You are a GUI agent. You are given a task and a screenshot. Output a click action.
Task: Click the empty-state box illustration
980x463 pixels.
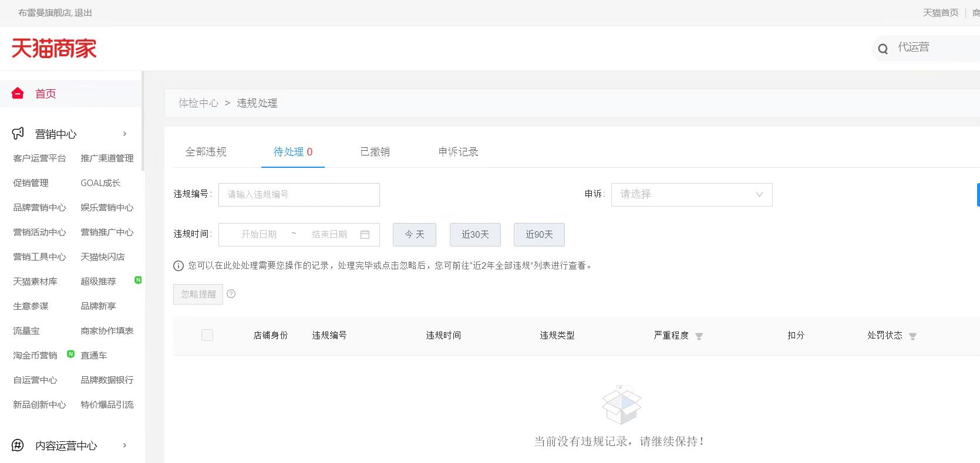pos(621,404)
